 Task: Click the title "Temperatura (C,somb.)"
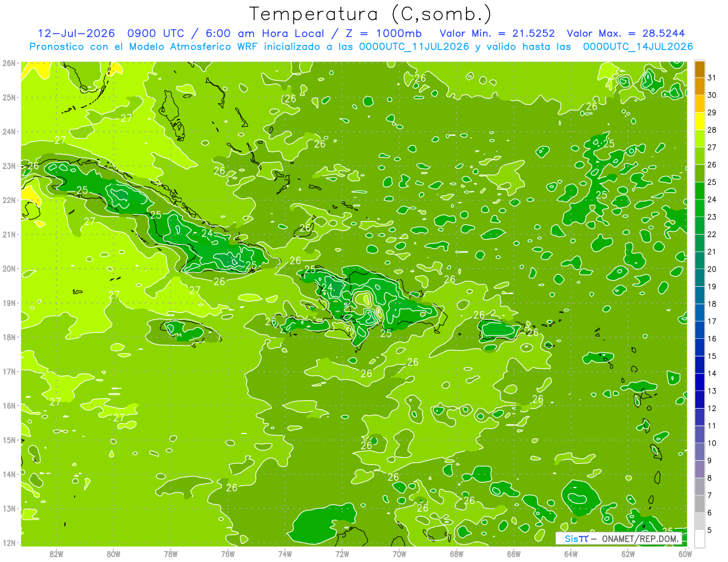(370, 14)
